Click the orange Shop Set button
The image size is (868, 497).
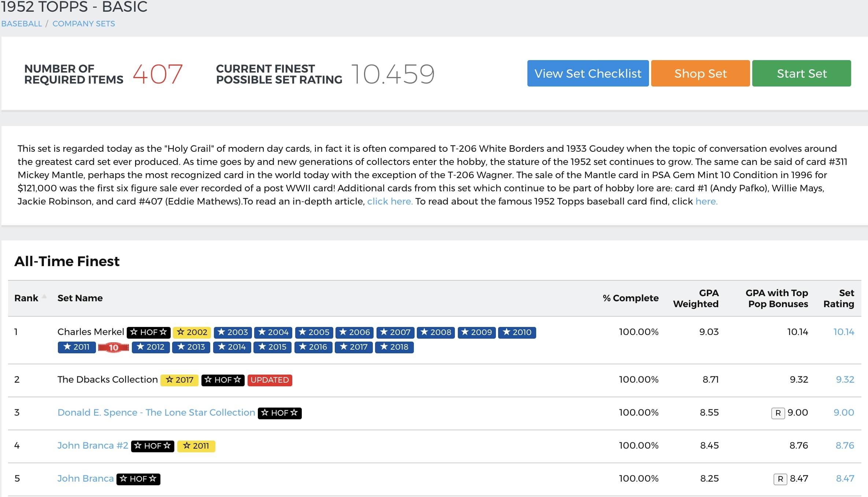pos(700,73)
